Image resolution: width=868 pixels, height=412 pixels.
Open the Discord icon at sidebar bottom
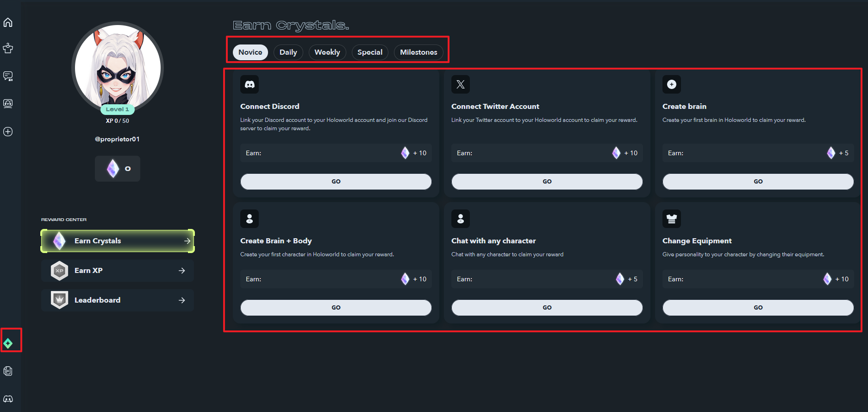pyautogui.click(x=8, y=399)
